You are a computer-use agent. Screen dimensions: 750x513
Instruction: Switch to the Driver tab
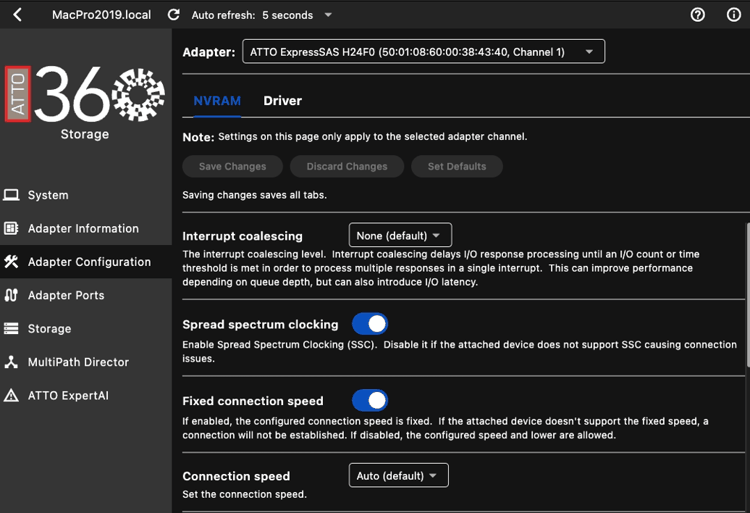[x=282, y=101]
